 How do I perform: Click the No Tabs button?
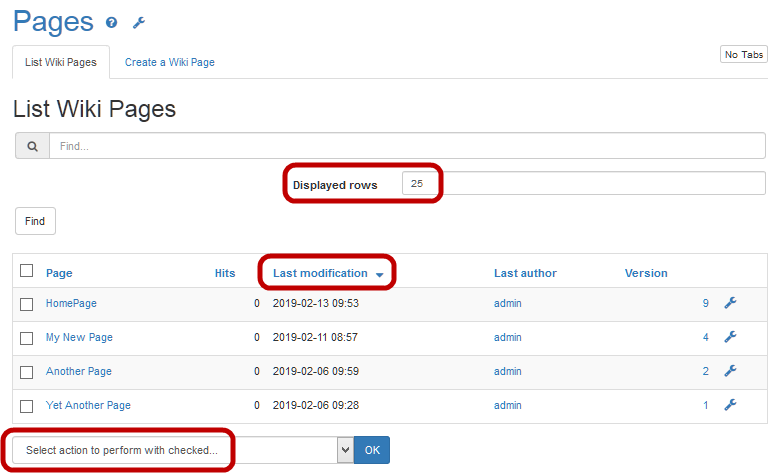tap(744, 55)
